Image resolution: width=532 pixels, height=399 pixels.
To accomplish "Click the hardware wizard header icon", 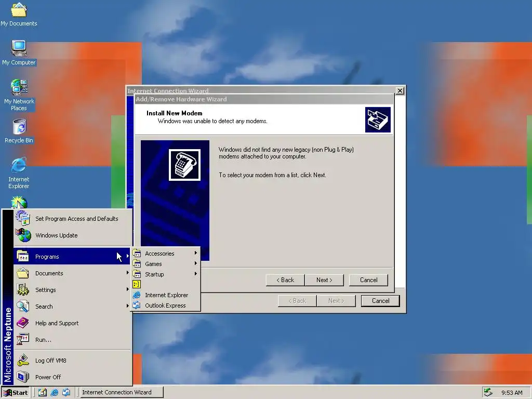I will (x=378, y=120).
